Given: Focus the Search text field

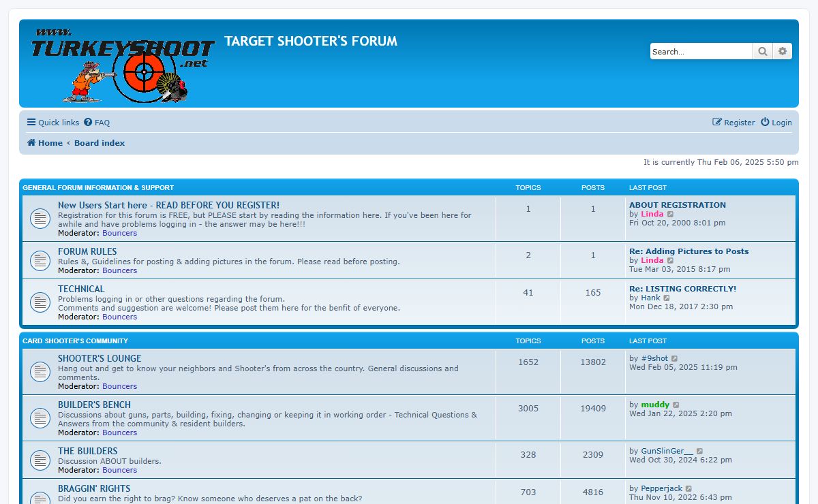Looking at the screenshot, I should 701,51.
